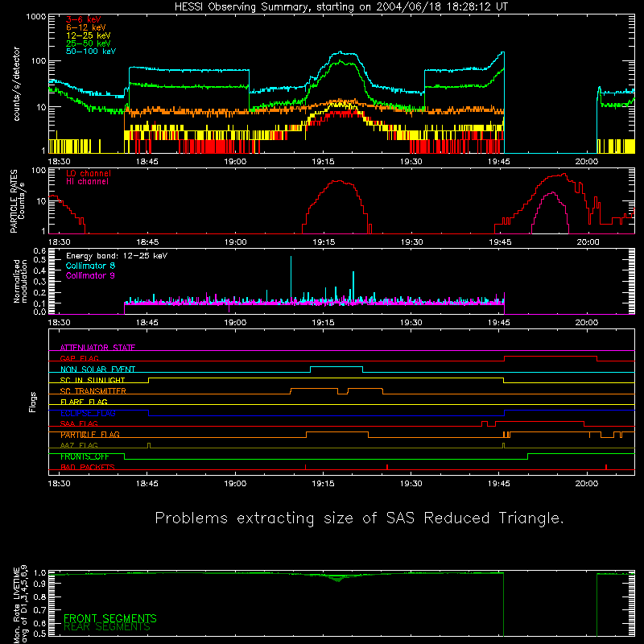Click the FRONT SEGMENTS legend label

[x=110, y=618]
